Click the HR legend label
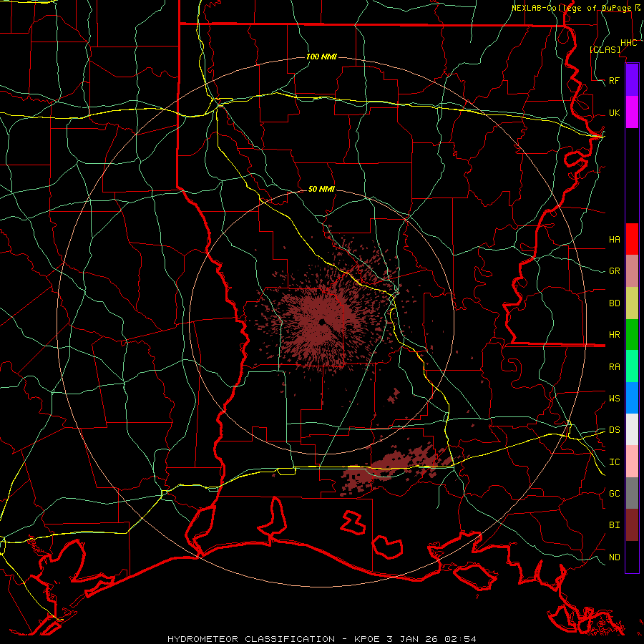 tap(615, 335)
